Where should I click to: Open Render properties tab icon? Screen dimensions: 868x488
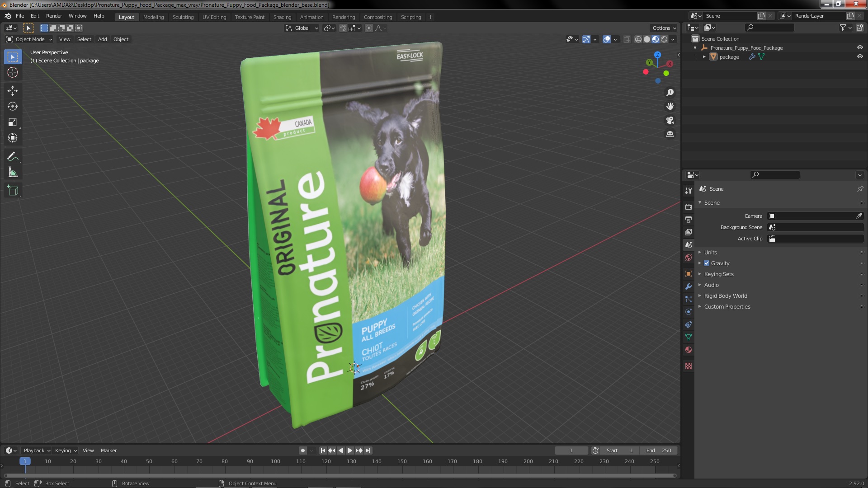pos(689,206)
